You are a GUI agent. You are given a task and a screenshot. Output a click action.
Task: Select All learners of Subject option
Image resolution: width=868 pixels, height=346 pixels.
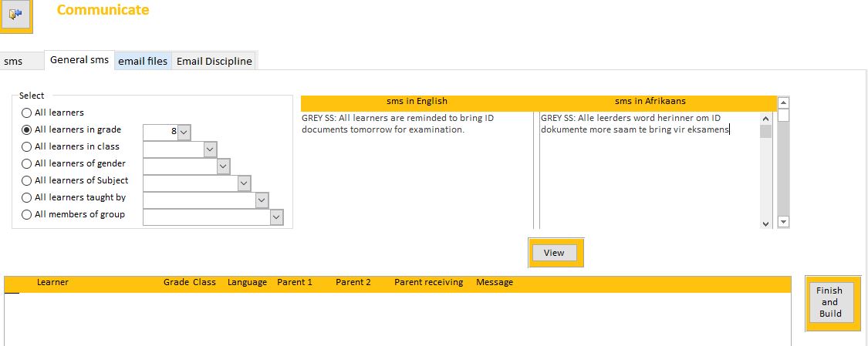(27, 180)
